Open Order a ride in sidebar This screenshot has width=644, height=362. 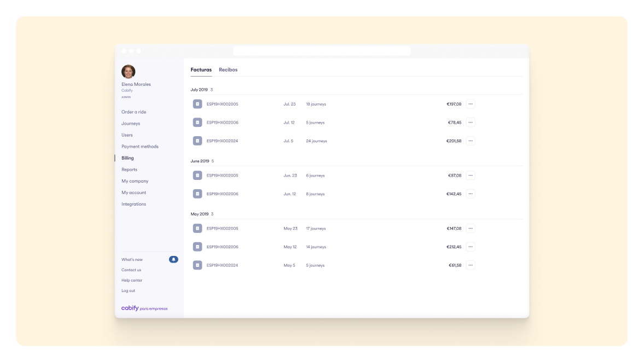(x=134, y=112)
